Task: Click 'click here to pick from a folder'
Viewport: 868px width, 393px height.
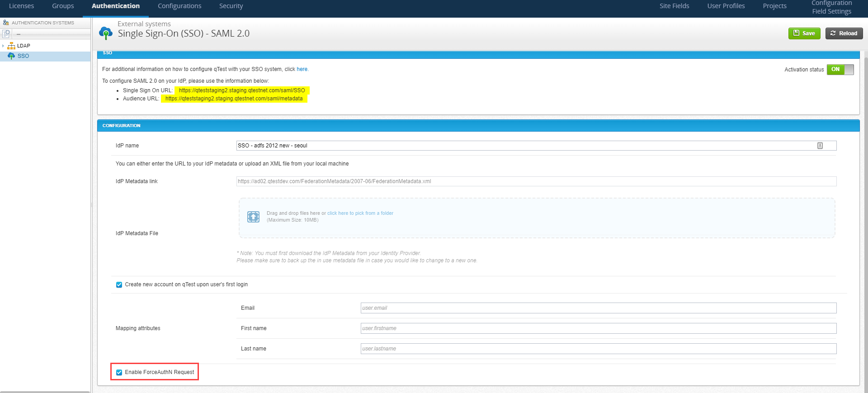Action: click(360, 213)
